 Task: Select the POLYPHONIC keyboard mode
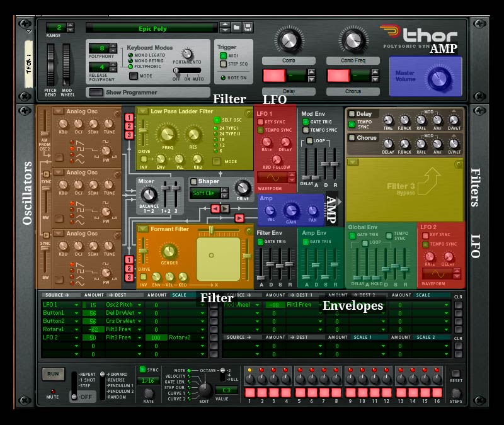click(x=130, y=67)
